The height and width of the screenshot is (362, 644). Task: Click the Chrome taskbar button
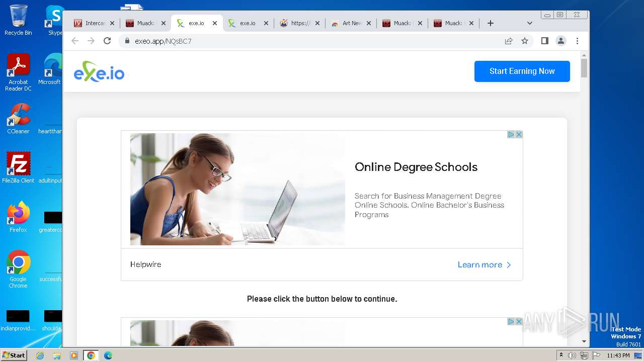point(91,355)
